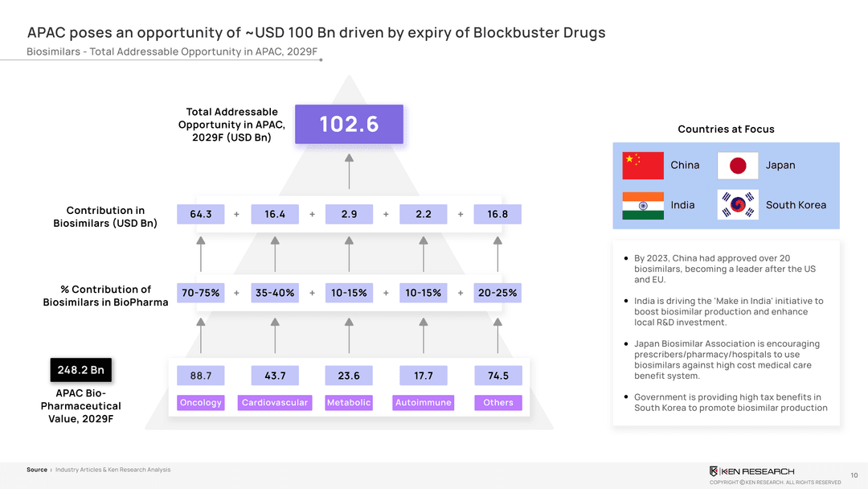Click the 248.2 Bn black value box
Screen dimensions: 868x489
pyautogui.click(x=80, y=370)
